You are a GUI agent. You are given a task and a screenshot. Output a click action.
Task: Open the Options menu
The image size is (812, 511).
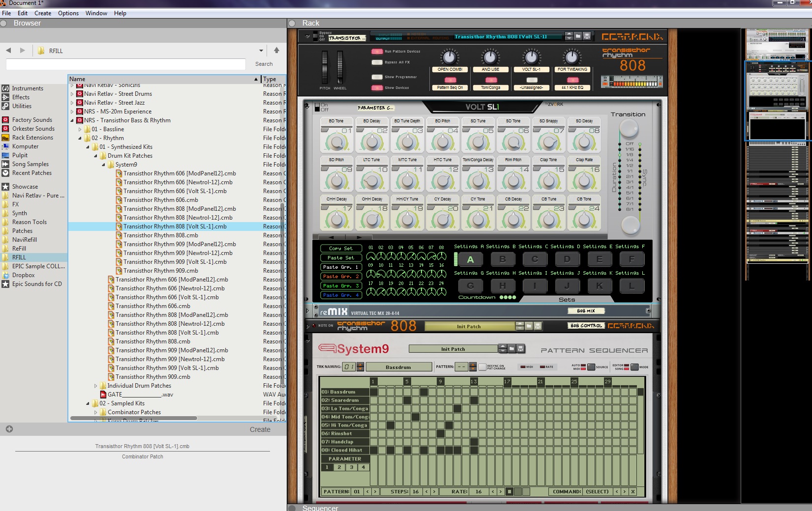[68, 13]
